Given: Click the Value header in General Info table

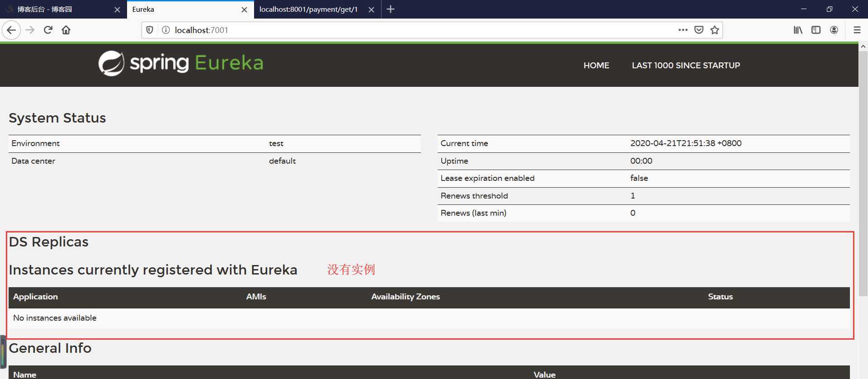Looking at the screenshot, I should 544,374.
